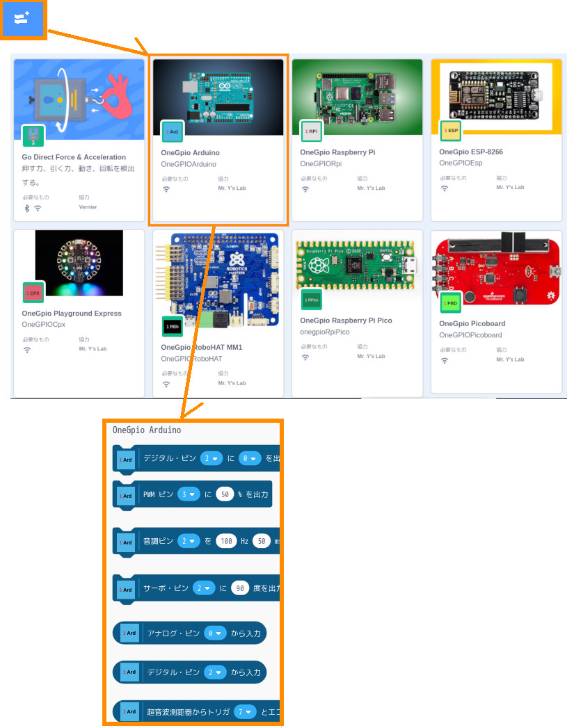This screenshot has height=728, width=567.
Task: Open pin 2 dropdown in デジタル・ピン から入力 block
Action: point(215,672)
